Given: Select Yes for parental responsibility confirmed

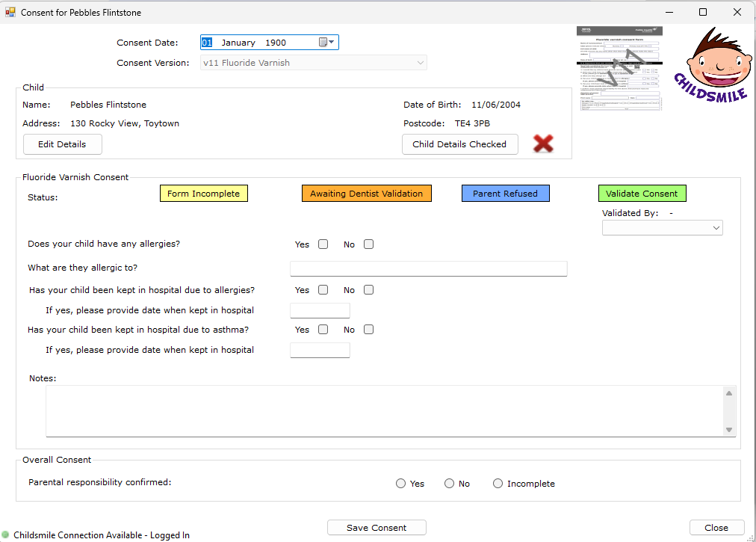Looking at the screenshot, I should point(401,484).
